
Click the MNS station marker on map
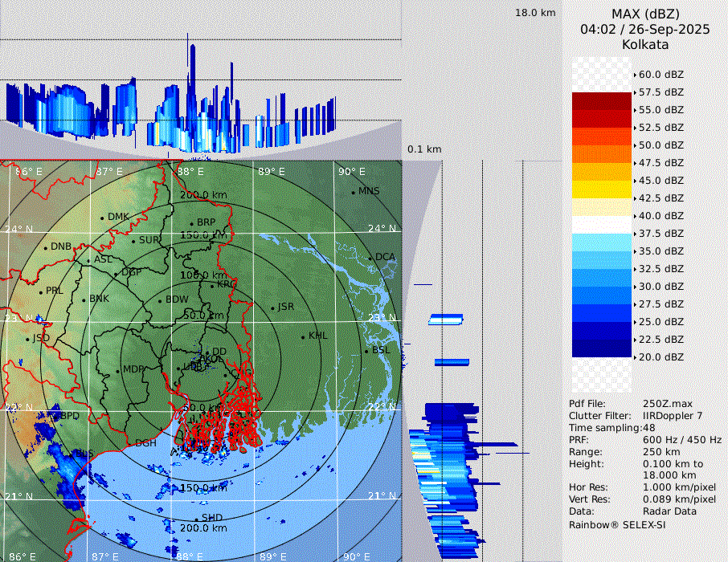pos(353,192)
